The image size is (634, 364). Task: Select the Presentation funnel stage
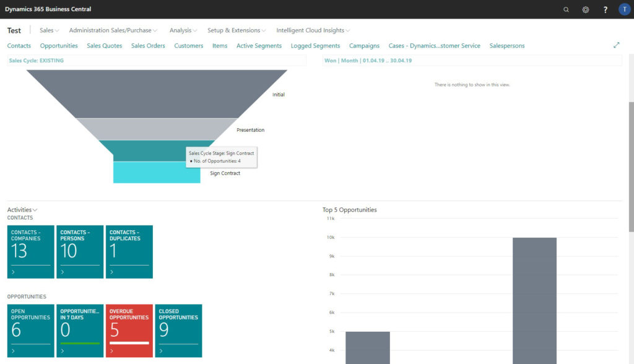[x=157, y=129]
